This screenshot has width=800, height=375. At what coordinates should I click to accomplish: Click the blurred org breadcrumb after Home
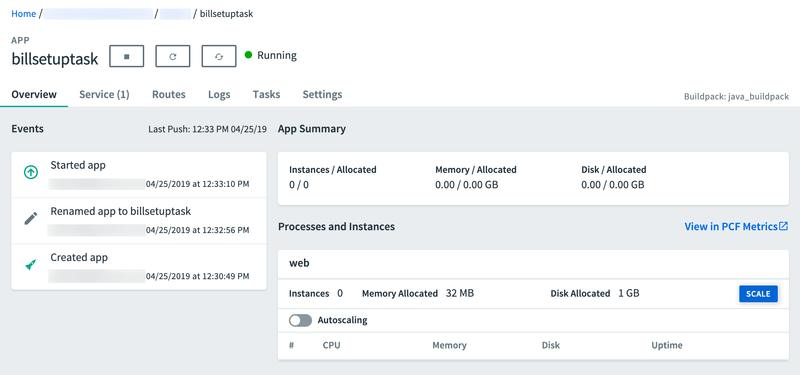(98, 14)
